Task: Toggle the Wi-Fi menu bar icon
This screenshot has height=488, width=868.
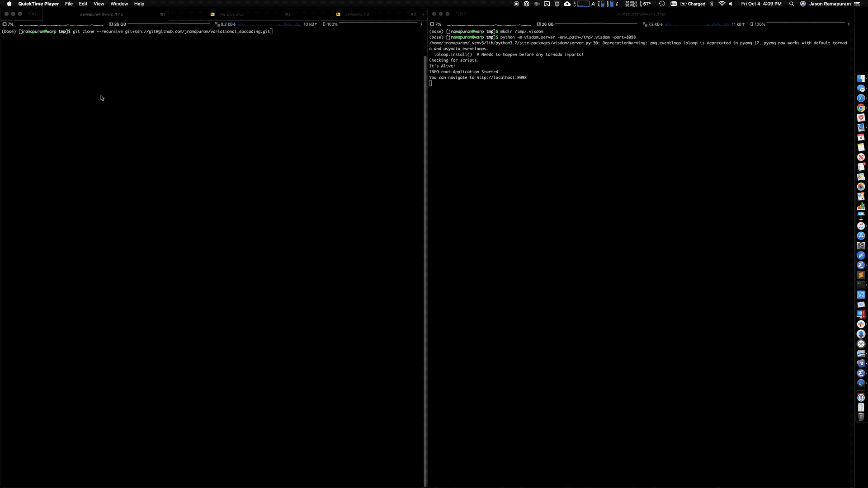Action: coord(722,4)
